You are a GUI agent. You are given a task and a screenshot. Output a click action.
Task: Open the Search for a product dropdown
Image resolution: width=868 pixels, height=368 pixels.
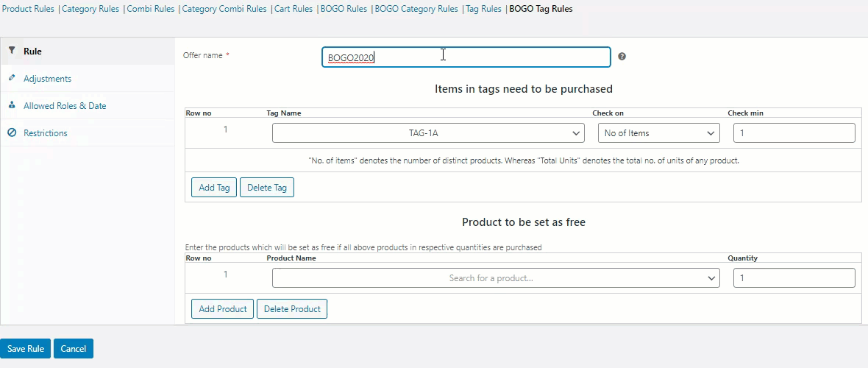(496, 278)
